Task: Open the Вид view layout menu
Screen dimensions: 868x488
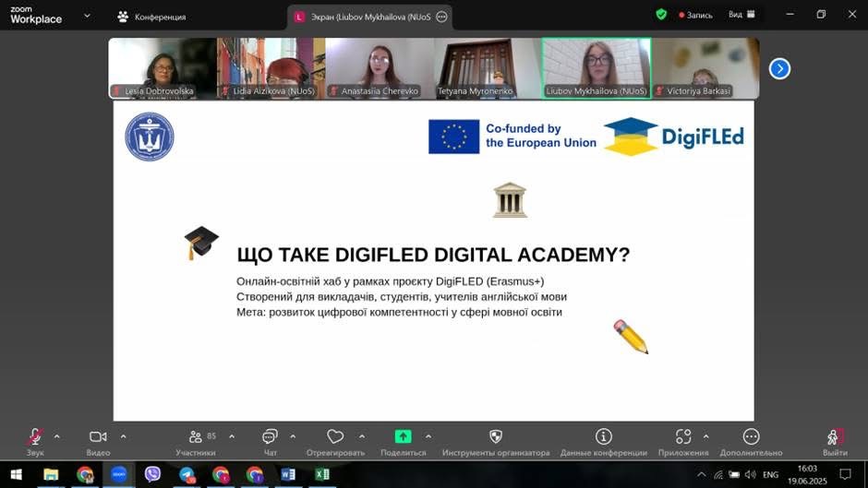Action: (741, 15)
